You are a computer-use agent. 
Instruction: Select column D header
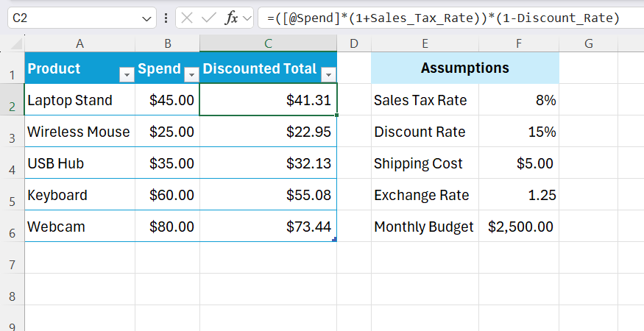coord(354,43)
